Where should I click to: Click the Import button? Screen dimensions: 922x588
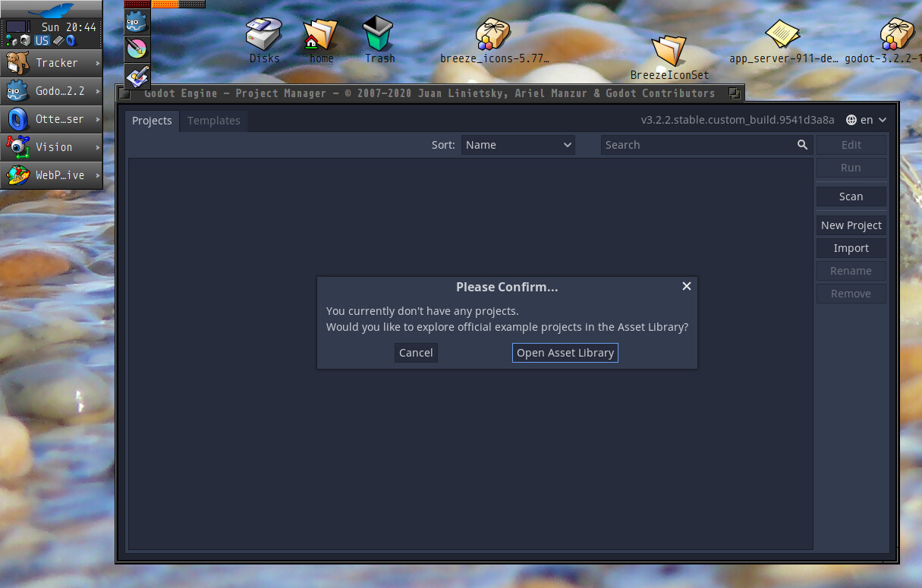click(851, 248)
